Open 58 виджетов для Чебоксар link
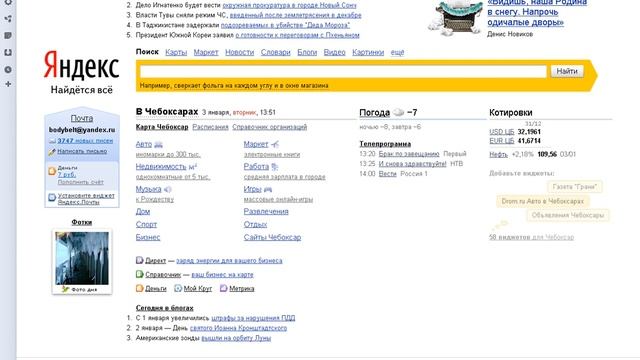640x360 pixels. pyautogui.click(x=531, y=237)
